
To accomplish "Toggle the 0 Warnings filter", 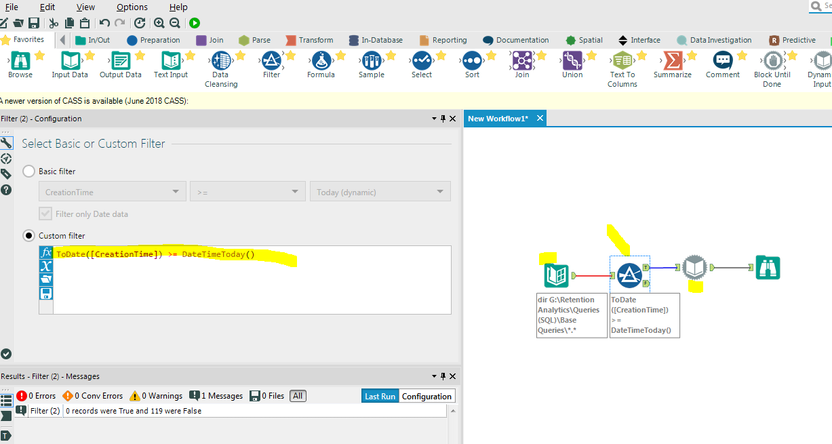I will pyautogui.click(x=156, y=396).
